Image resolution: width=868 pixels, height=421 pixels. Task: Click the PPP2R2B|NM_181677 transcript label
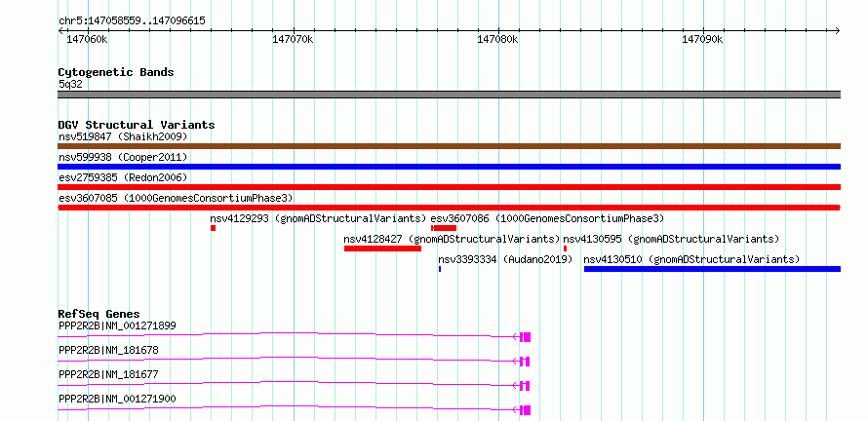[108, 374]
